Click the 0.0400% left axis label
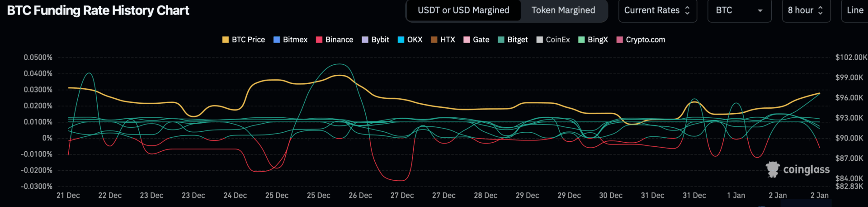 (38, 73)
